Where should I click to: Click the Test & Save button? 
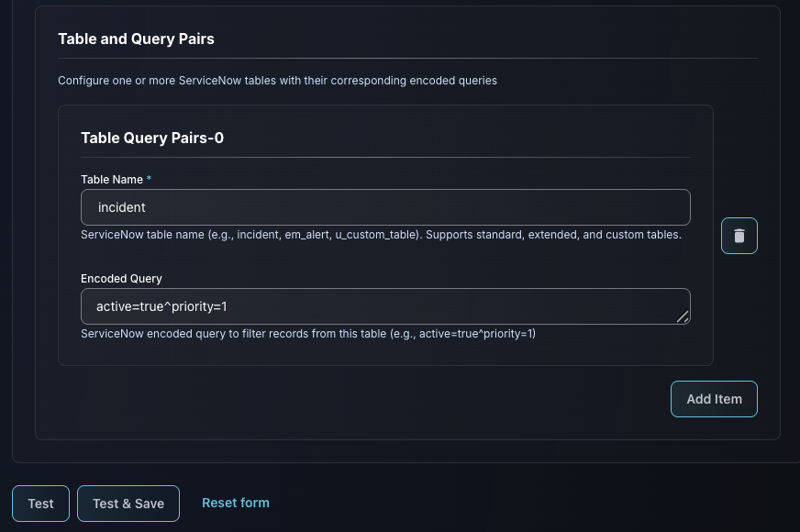tap(128, 504)
